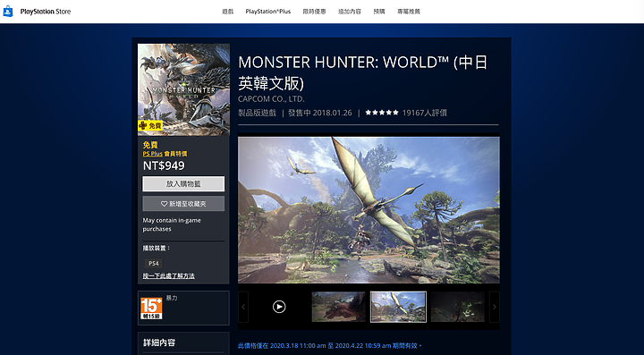
Task: Click the 發售中 2018.01.26 release date text
Action: point(320,113)
